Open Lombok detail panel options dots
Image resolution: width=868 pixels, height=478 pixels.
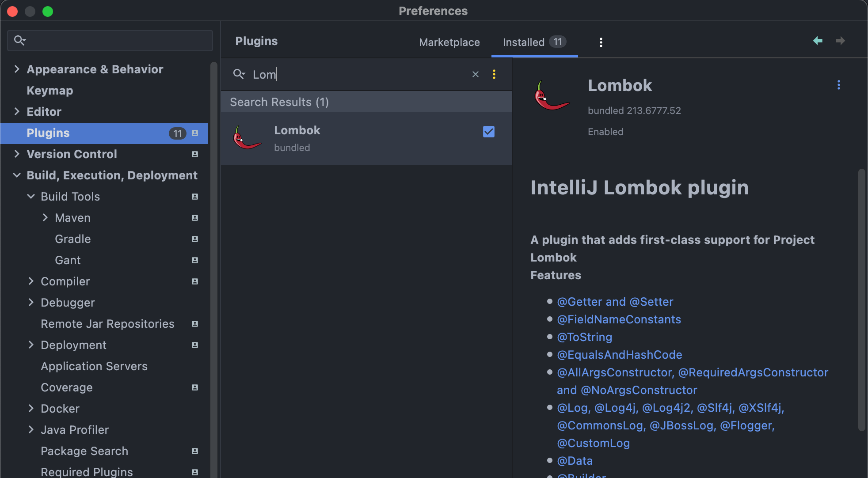pos(838,85)
